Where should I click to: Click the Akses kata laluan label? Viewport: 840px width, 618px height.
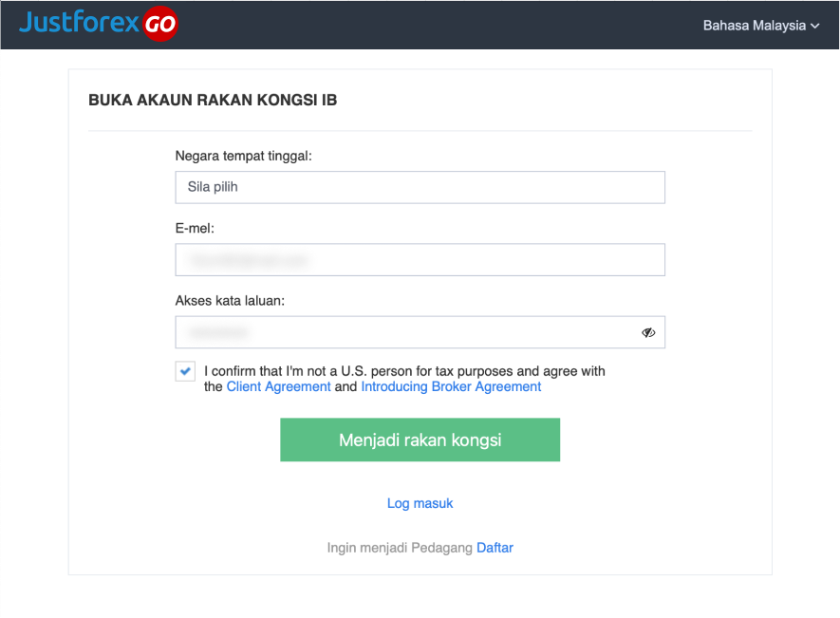pyautogui.click(x=230, y=301)
